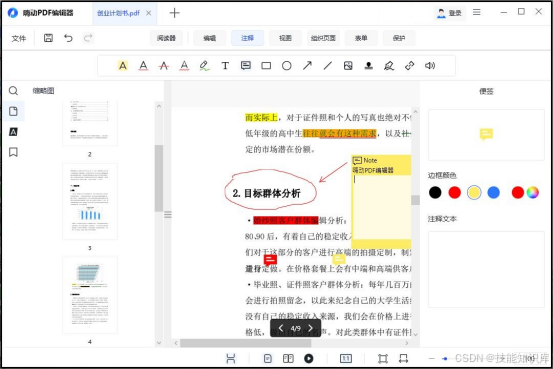Click the Save icon
The image size is (553, 369).
[48, 38]
